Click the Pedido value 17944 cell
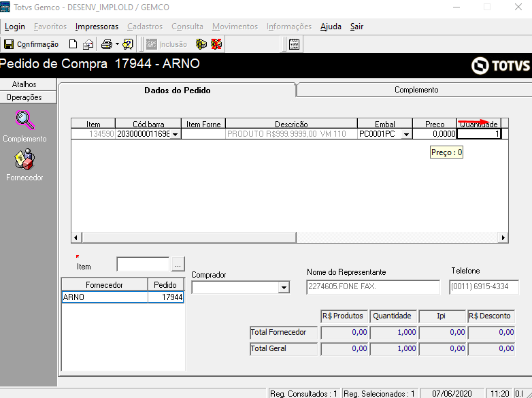The image size is (532, 398). pos(166,297)
